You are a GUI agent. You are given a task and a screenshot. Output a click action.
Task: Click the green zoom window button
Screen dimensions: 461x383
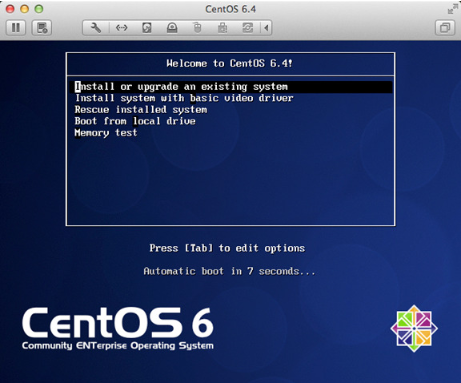coord(39,9)
